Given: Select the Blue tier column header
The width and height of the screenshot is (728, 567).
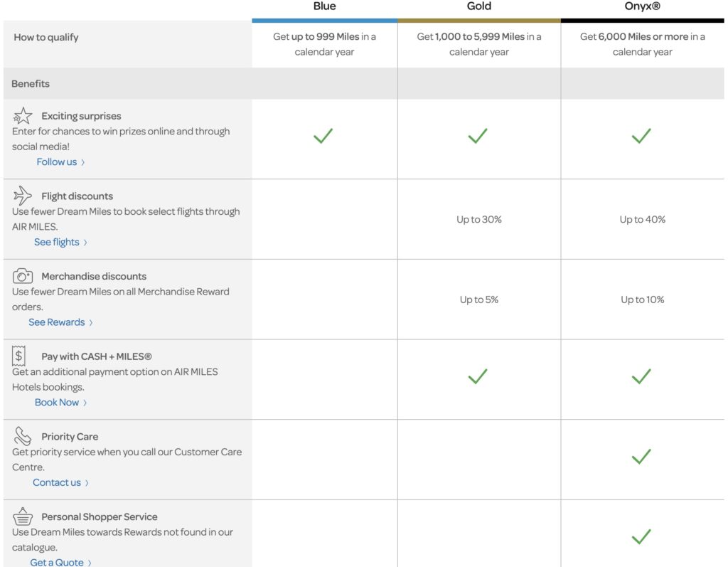Looking at the screenshot, I should click(324, 6).
